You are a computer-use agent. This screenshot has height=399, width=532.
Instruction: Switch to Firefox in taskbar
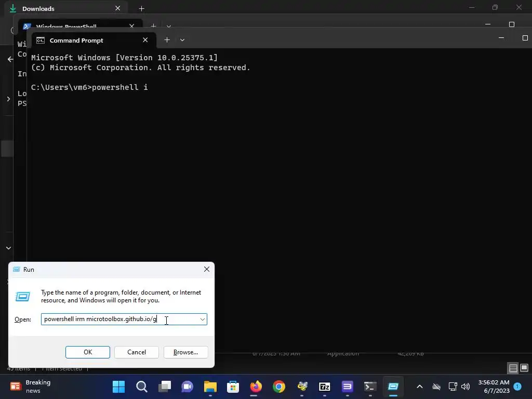[x=256, y=387]
